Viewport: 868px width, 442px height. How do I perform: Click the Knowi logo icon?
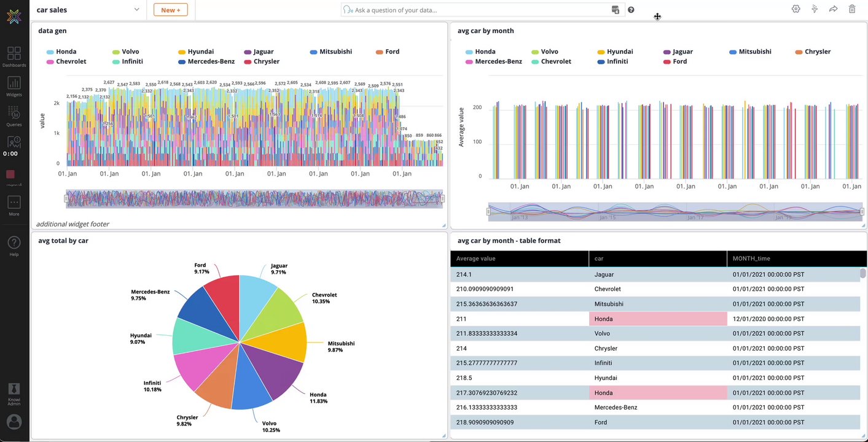tap(14, 16)
